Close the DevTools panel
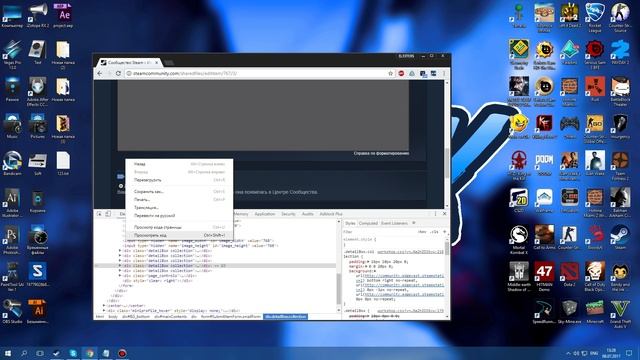 [444, 214]
